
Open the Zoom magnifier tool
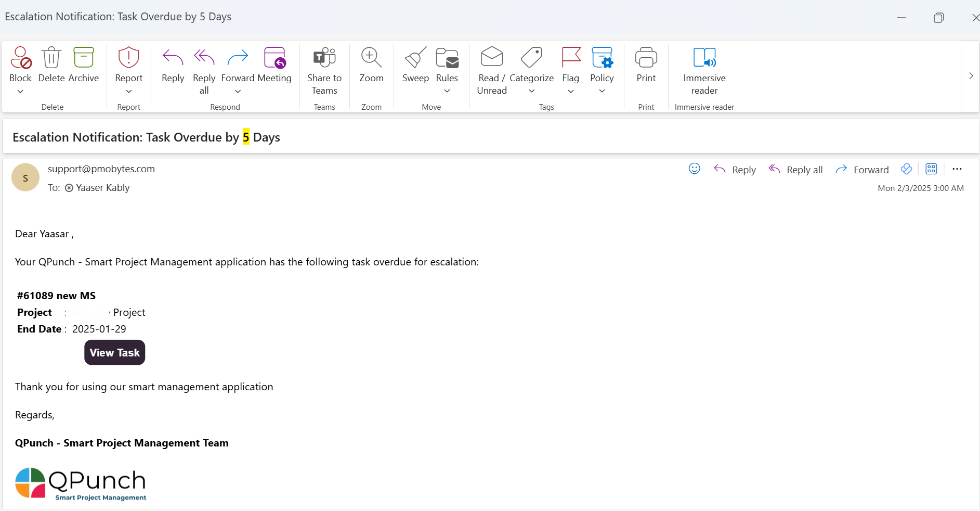click(371, 58)
